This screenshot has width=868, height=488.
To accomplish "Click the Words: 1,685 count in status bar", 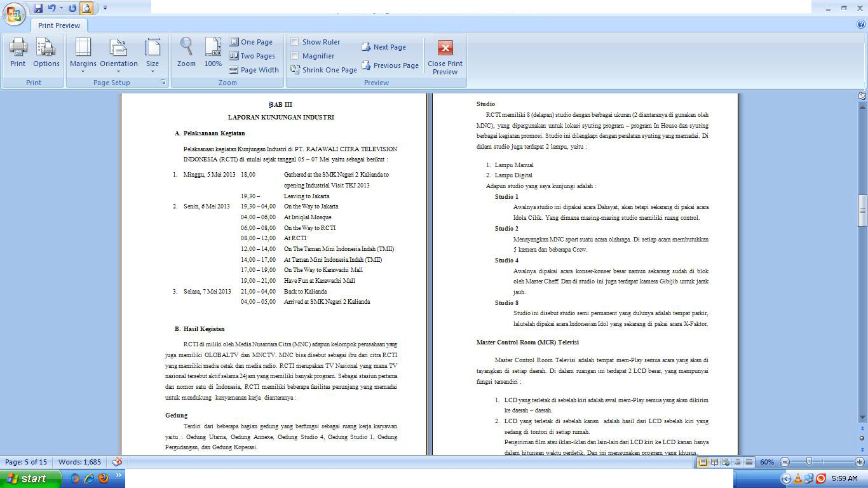I will (x=79, y=462).
